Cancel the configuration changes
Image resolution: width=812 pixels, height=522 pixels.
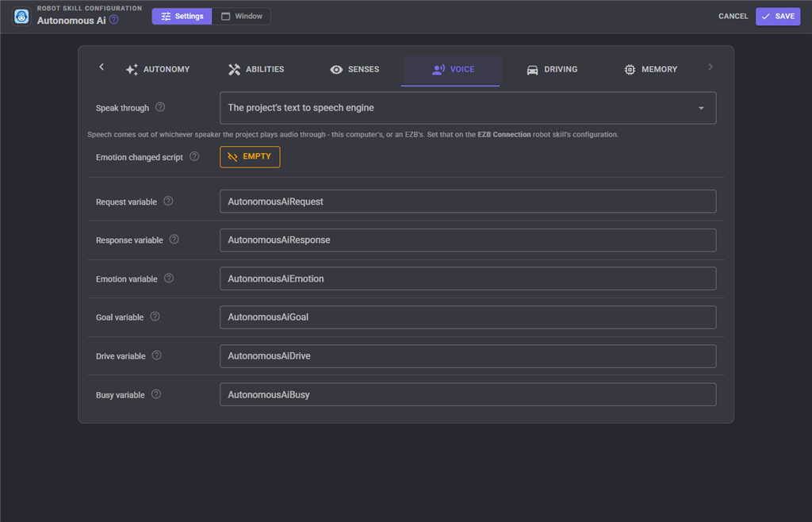pos(733,17)
